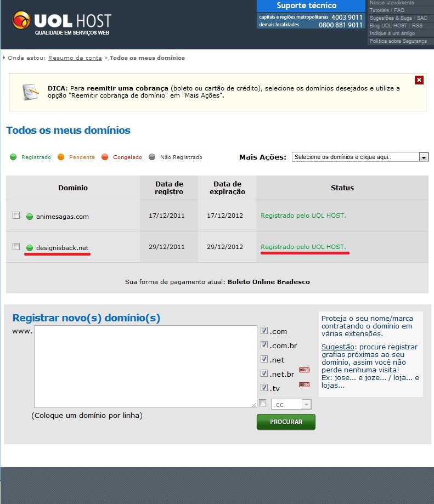The width and height of the screenshot is (434, 504).
Task: Close the DICA tip box
Action: [419, 80]
